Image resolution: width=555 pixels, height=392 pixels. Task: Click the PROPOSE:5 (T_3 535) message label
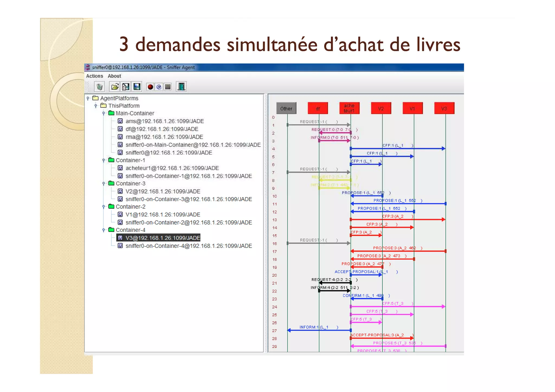[x=398, y=343]
